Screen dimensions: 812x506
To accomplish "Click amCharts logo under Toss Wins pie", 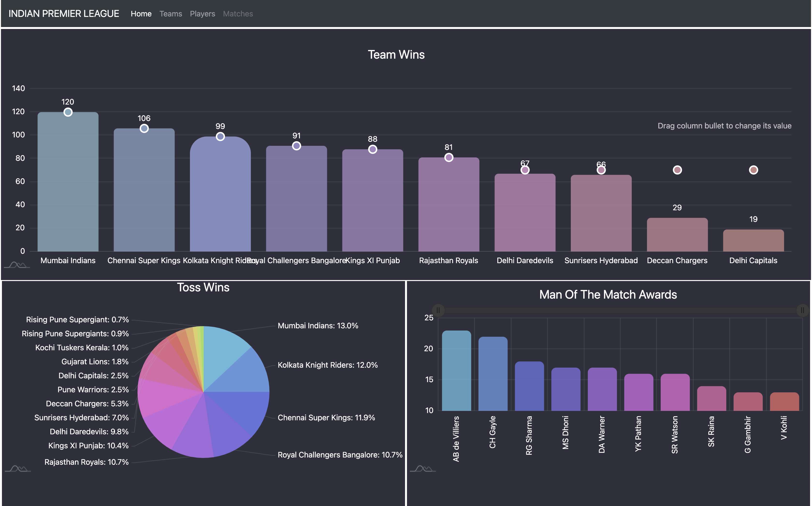I will pyautogui.click(x=18, y=469).
